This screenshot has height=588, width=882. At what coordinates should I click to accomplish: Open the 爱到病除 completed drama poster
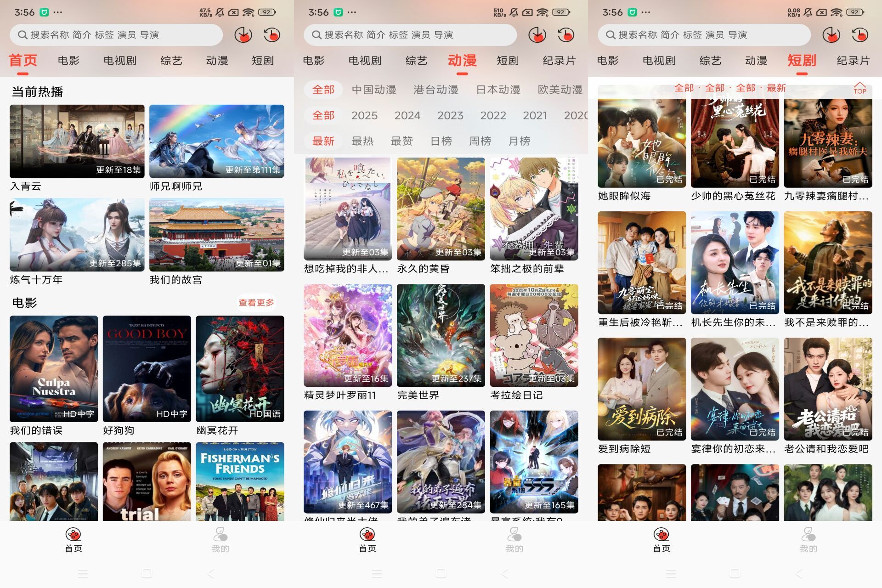point(641,388)
